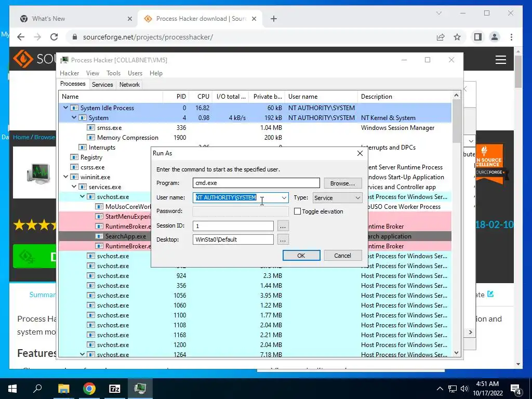
Task: Click the Browse... button for program
Action: click(x=342, y=183)
